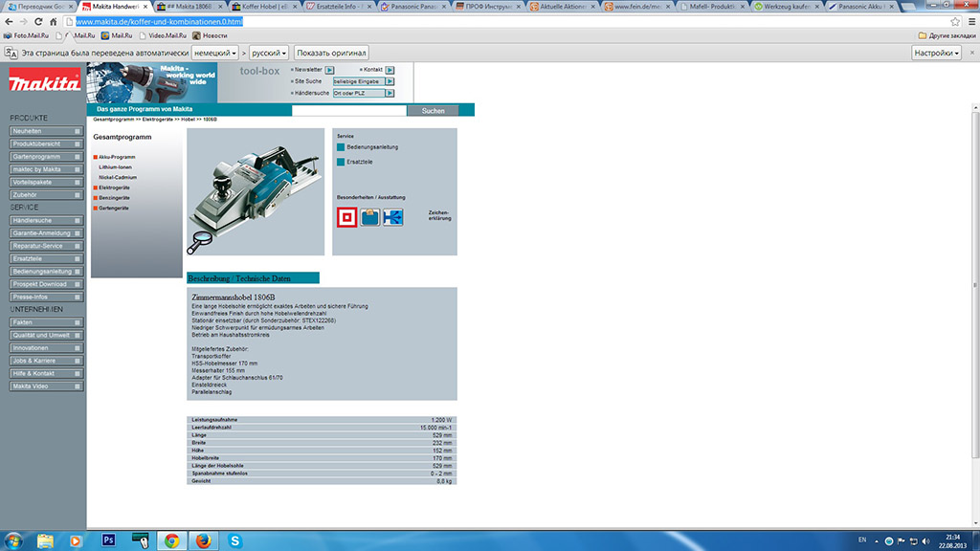Click the blue parallel fence feature icon
This screenshot has width=980, height=551.
point(393,217)
